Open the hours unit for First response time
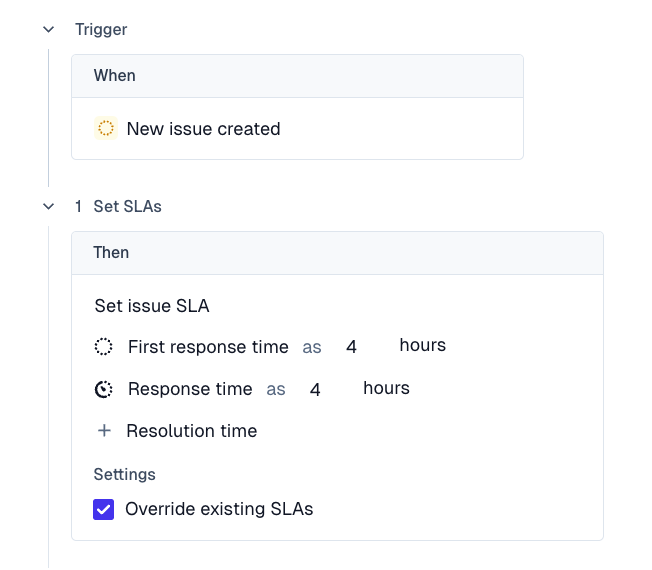652x570 pixels. [x=422, y=346]
